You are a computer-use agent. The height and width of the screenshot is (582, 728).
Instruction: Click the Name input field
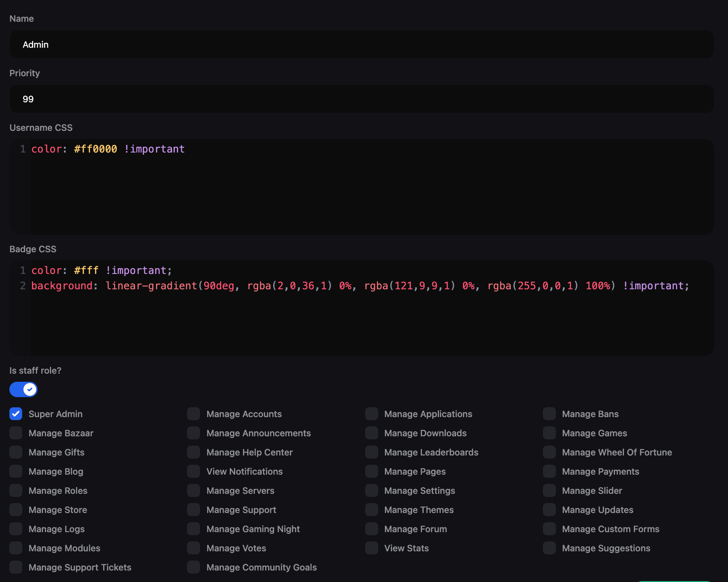pyautogui.click(x=361, y=45)
